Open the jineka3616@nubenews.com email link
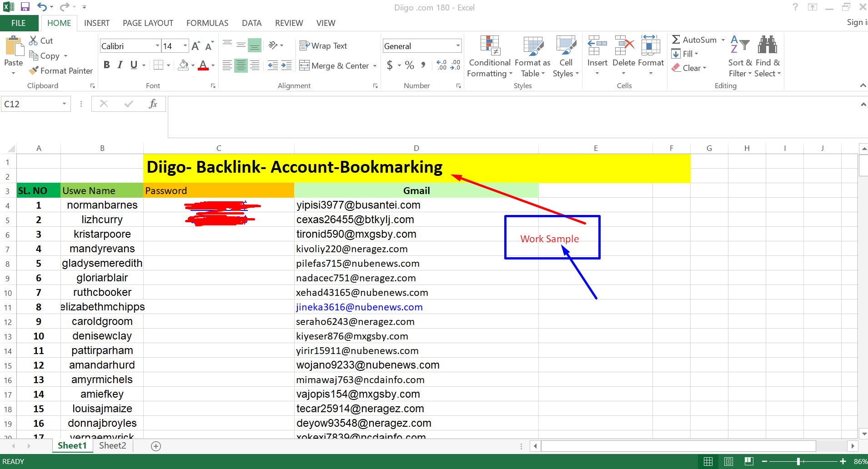This screenshot has width=868, height=469. (x=359, y=307)
